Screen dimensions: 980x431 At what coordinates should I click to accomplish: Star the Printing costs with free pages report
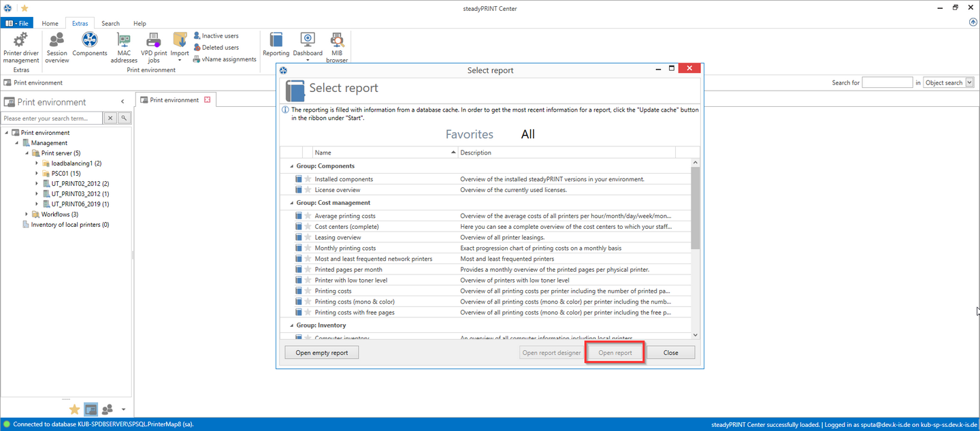(x=308, y=313)
